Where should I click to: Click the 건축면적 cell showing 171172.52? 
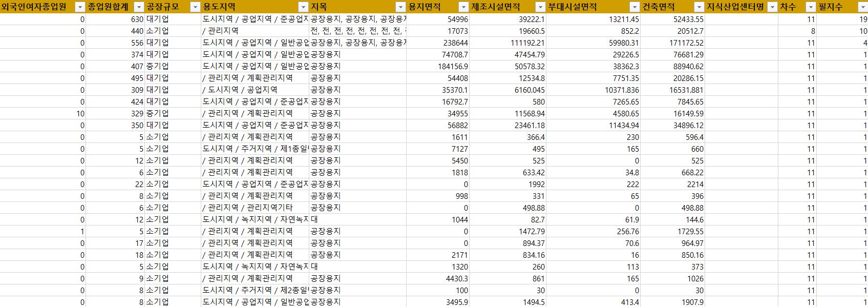tap(672, 43)
